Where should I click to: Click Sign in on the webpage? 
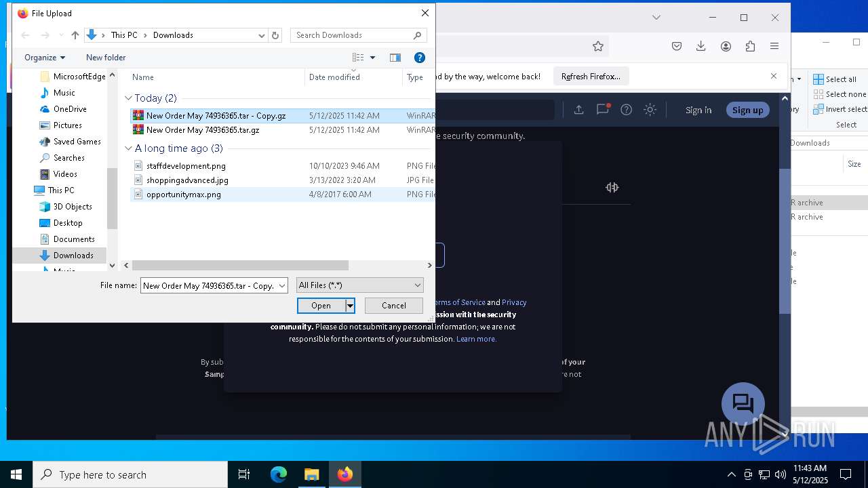(698, 110)
